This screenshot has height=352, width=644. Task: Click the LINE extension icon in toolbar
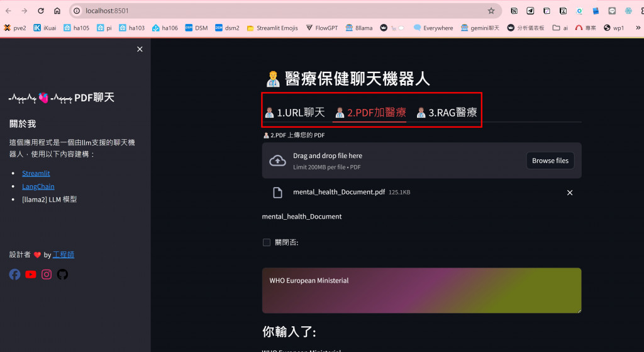pyautogui.click(x=612, y=11)
